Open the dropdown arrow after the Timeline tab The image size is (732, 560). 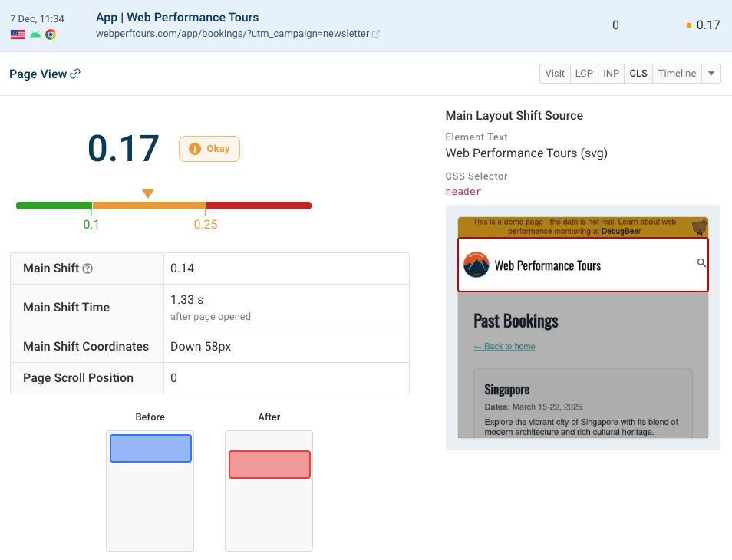[711, 73]
